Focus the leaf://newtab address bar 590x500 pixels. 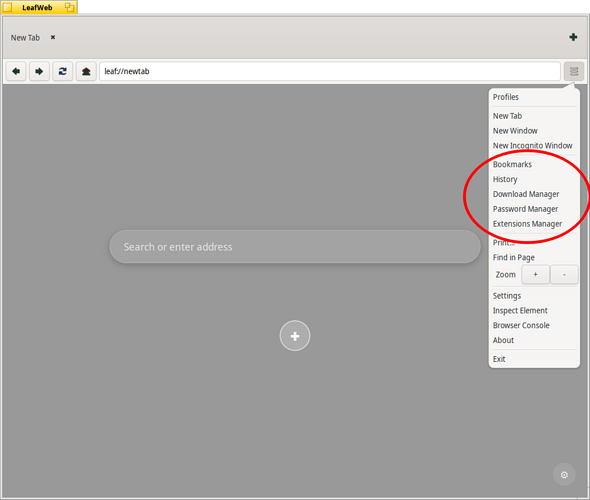330,71
